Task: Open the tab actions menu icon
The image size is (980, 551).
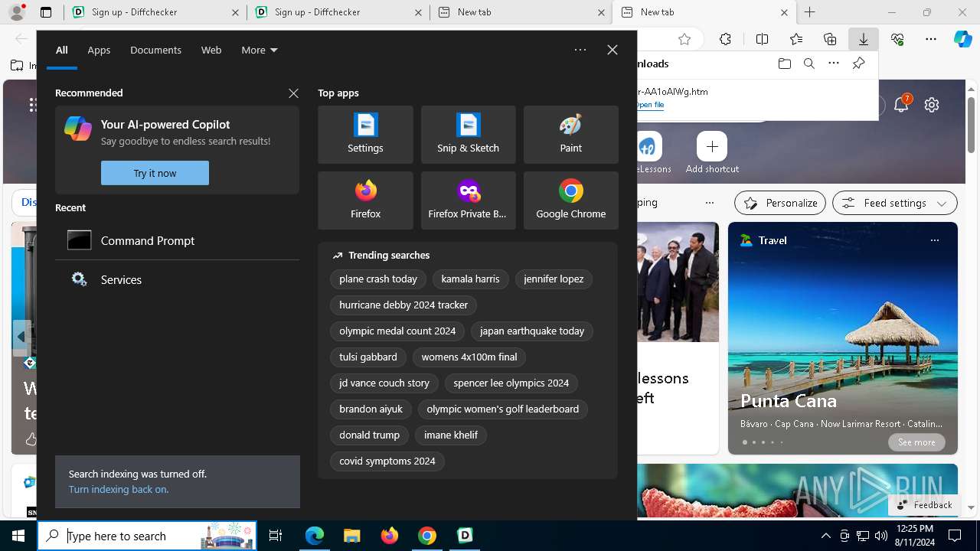Action: coord(46,12)
